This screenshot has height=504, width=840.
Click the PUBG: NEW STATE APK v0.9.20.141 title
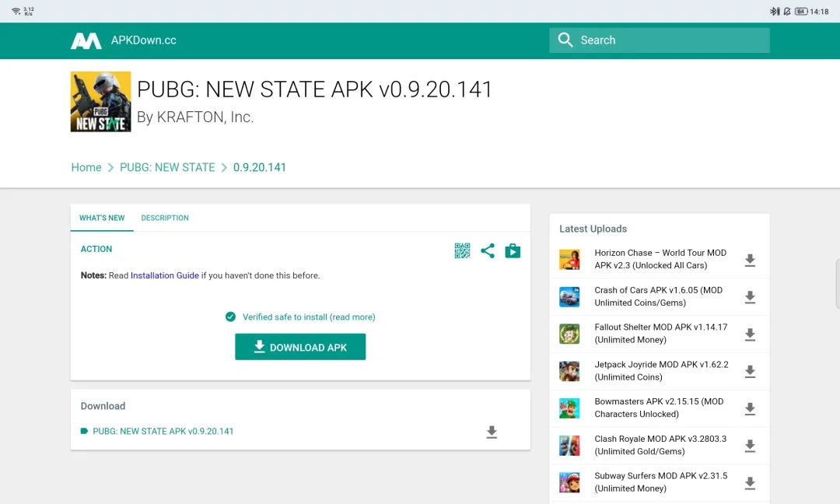(x=314, y=89)
